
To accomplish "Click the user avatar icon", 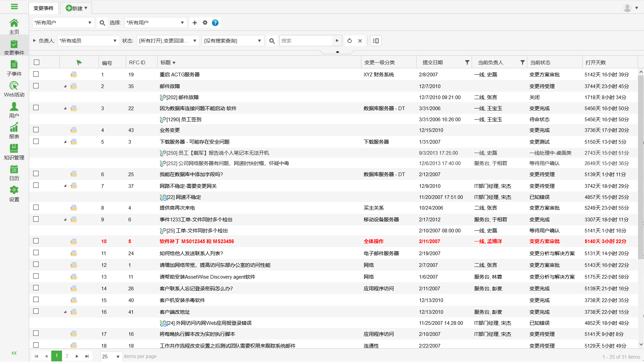I will coord(627,8).
